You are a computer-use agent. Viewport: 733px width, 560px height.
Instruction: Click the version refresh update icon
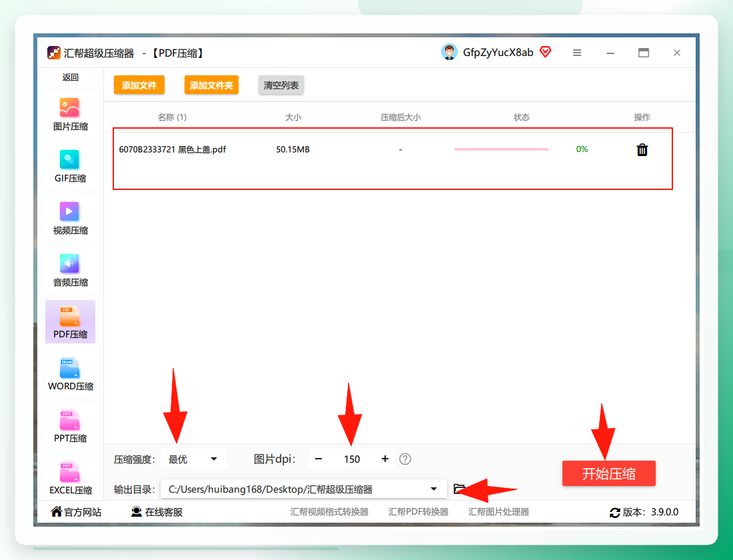pyautogui.click(x=615, y=513)
